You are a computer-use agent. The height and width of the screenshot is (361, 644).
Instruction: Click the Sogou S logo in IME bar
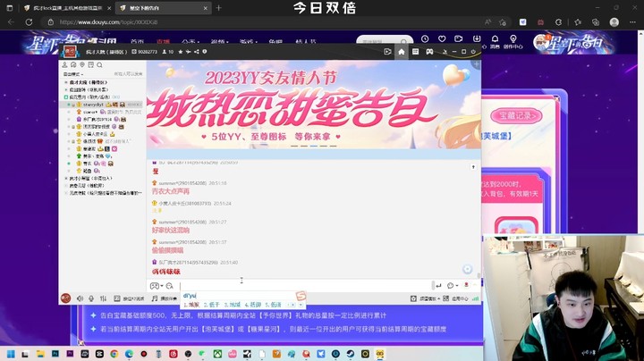click(x=301, y=296)
